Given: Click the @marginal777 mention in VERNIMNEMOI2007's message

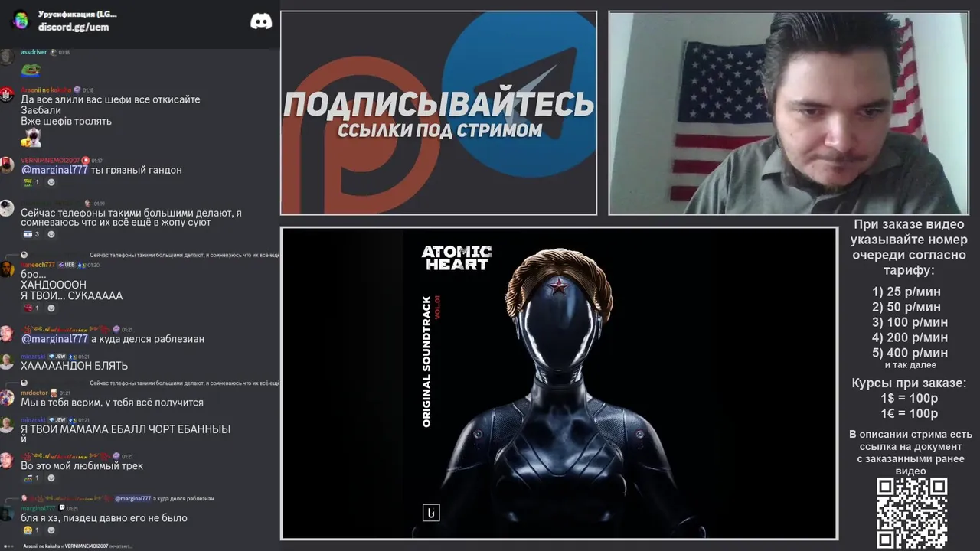Looking at the screenshot, I should [x=54, y=170].
